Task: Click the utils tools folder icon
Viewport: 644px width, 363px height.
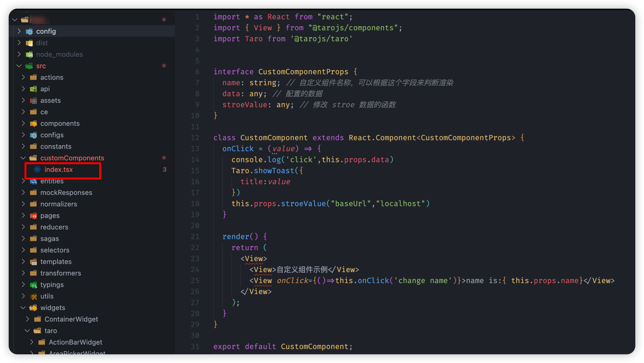Action: (34, 296)
